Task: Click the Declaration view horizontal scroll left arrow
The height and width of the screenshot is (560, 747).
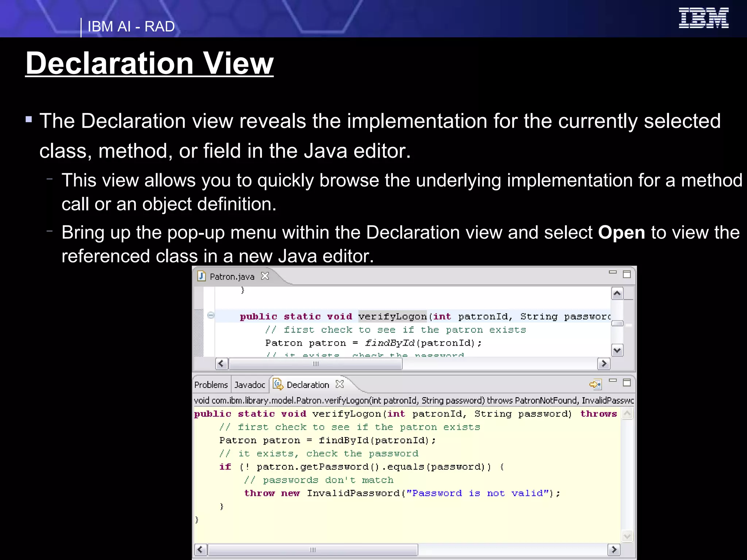Action: tap(201, 549)
